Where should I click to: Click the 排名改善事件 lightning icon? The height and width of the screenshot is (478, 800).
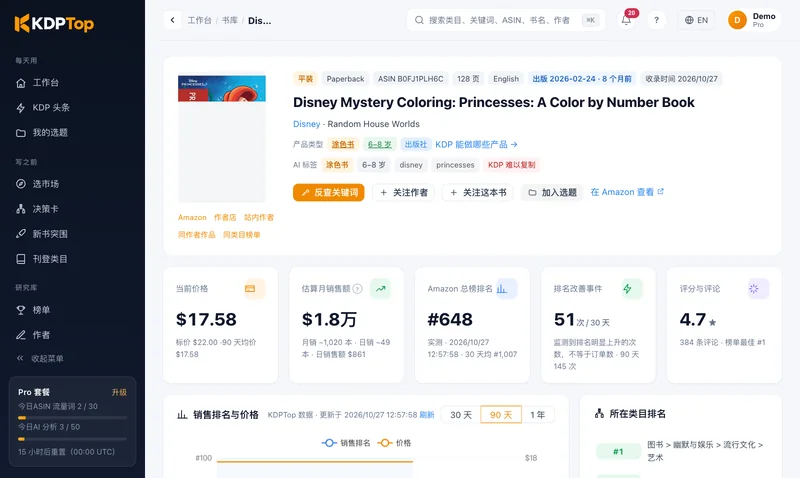[x=628, y=289]
